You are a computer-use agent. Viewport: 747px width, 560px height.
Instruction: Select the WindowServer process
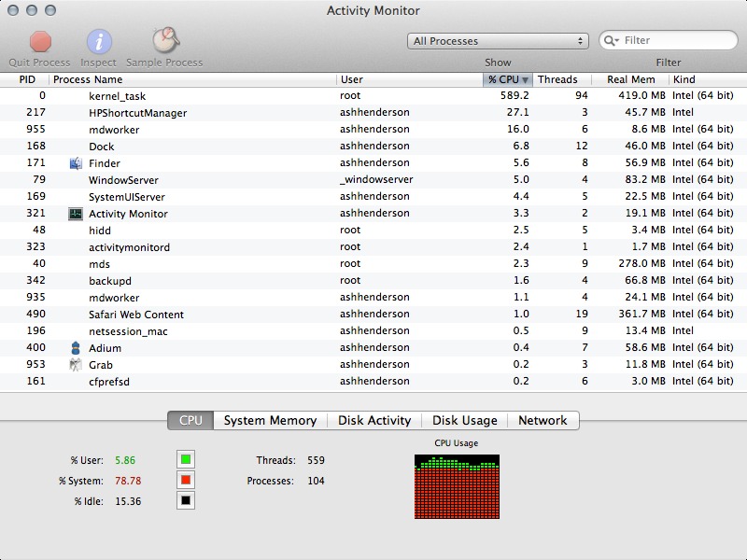tap(373, 180)
